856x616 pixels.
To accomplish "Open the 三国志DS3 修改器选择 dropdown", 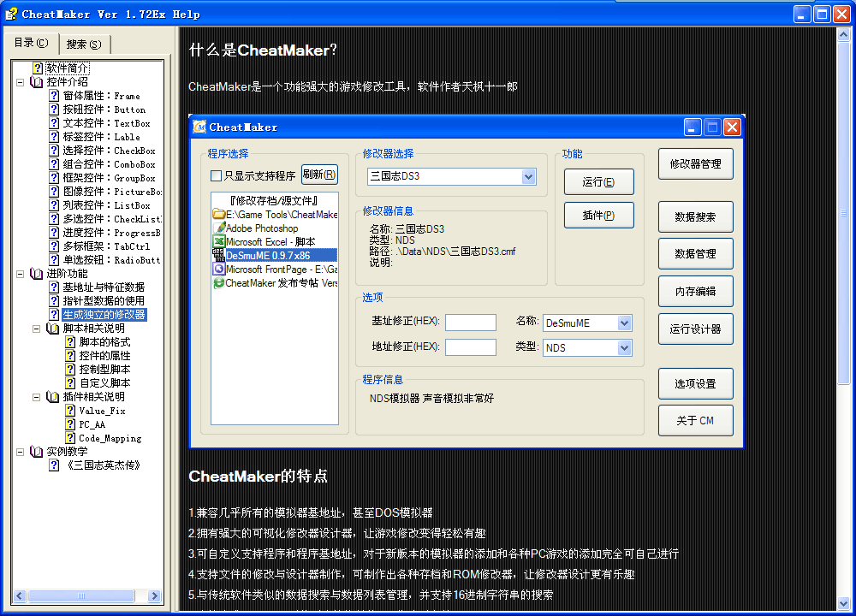I will [x=528, y=176].
